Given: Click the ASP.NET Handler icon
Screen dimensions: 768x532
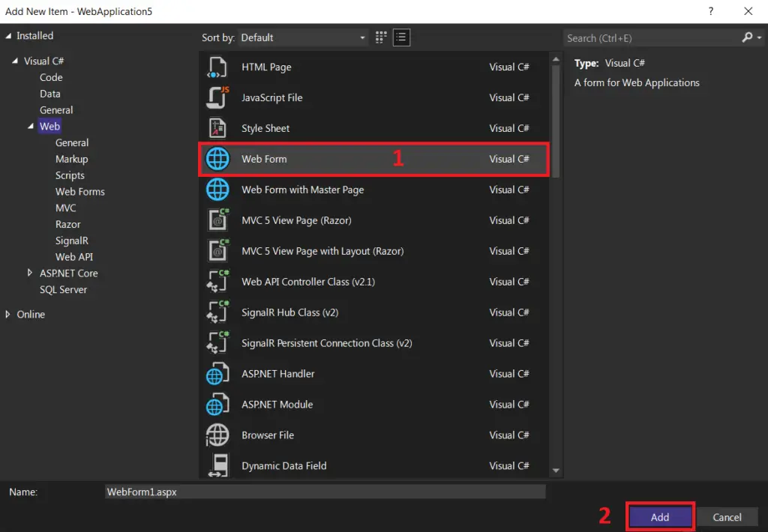Looking at the screenshot, I should [x=217, y=375].
